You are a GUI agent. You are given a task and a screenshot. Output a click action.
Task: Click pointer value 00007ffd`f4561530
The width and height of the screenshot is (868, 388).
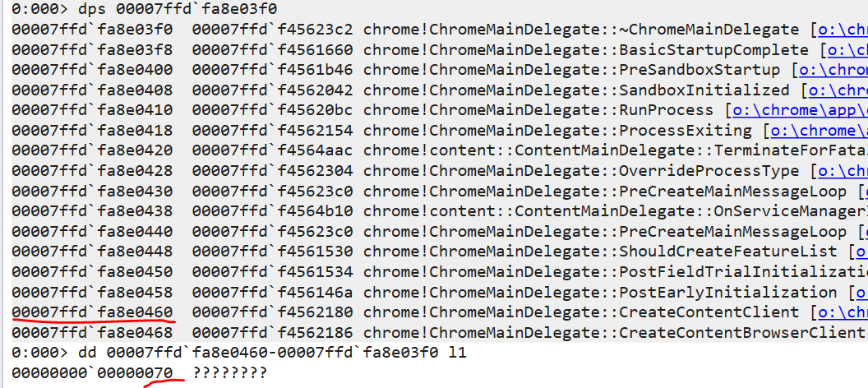click(x=272, y=252)
